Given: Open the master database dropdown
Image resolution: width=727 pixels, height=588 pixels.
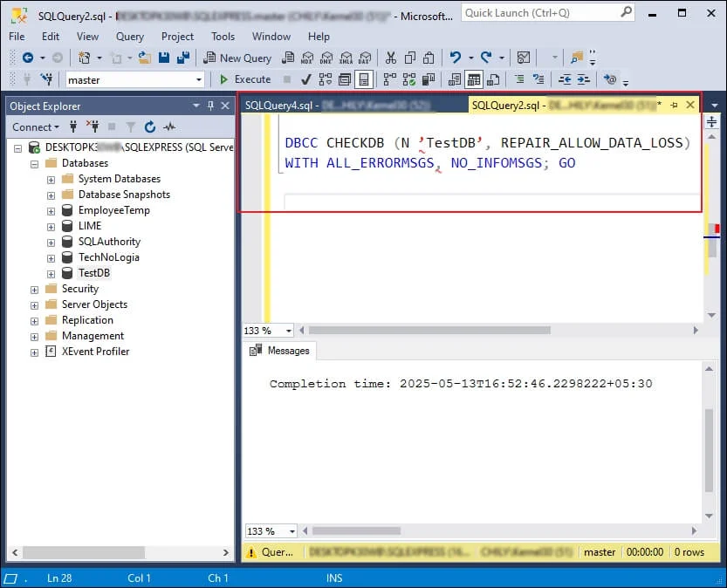Looking at the screenshot, I should tap(199, 79).
